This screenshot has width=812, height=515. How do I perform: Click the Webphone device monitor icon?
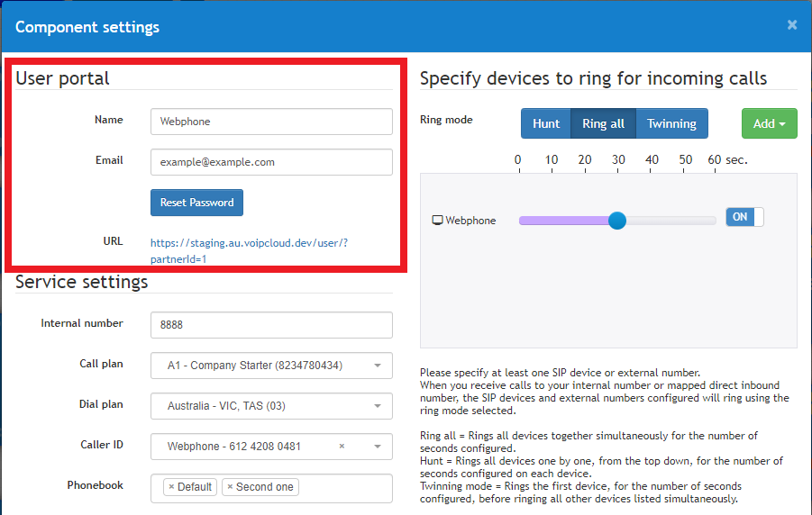[x=438, y=221]
